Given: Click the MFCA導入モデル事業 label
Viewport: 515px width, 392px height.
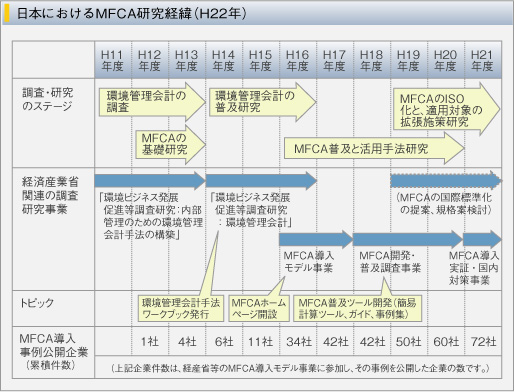Looking at the screenshot, I should [308, 262].
